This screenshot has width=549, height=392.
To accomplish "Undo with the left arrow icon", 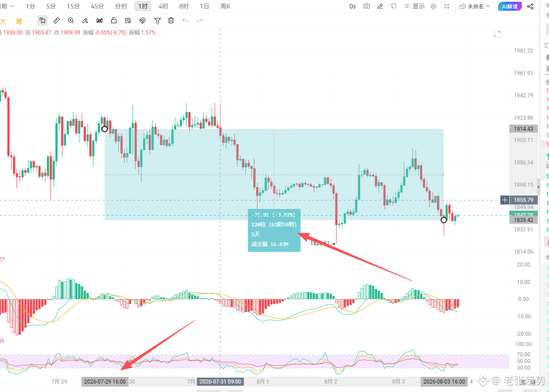I will [186, 21].
